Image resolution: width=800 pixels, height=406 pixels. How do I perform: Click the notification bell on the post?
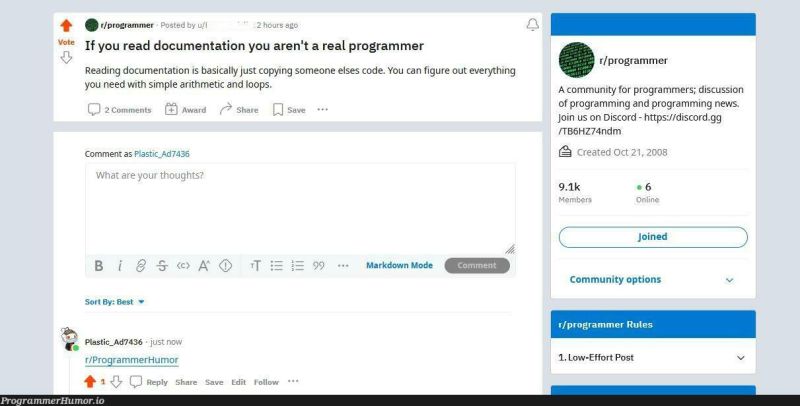tap(532, 24)
